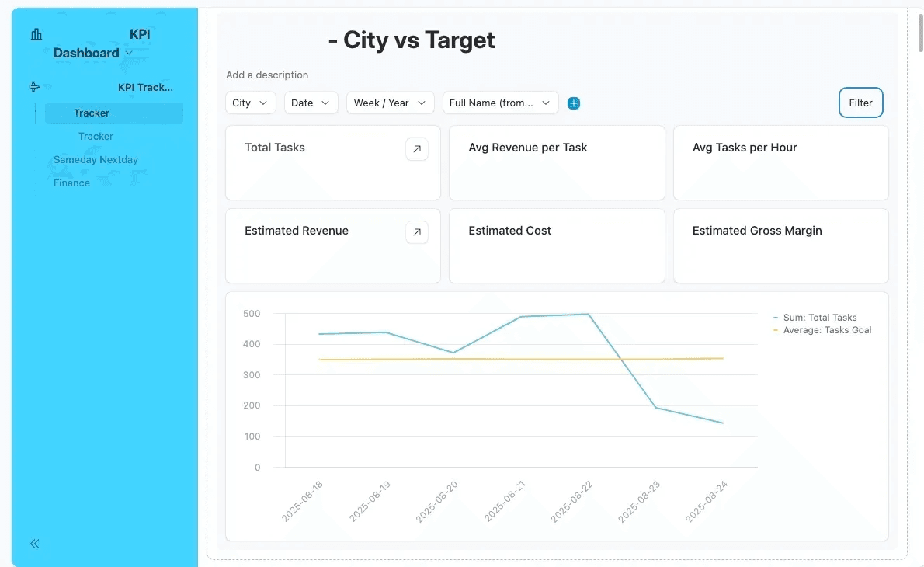Go to Sameday Nextday in the sidebar
The height and width of the screenshot is (567, 924).
coord(96,160)
